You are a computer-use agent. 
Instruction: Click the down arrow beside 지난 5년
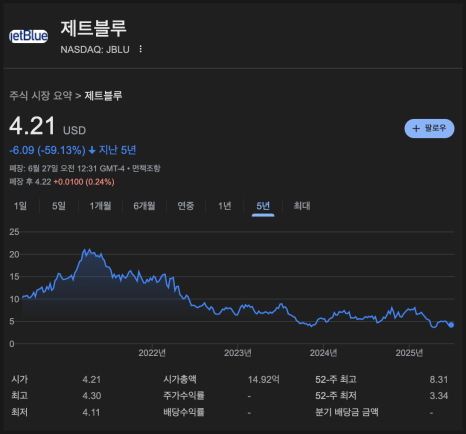[x=92, y=151]
